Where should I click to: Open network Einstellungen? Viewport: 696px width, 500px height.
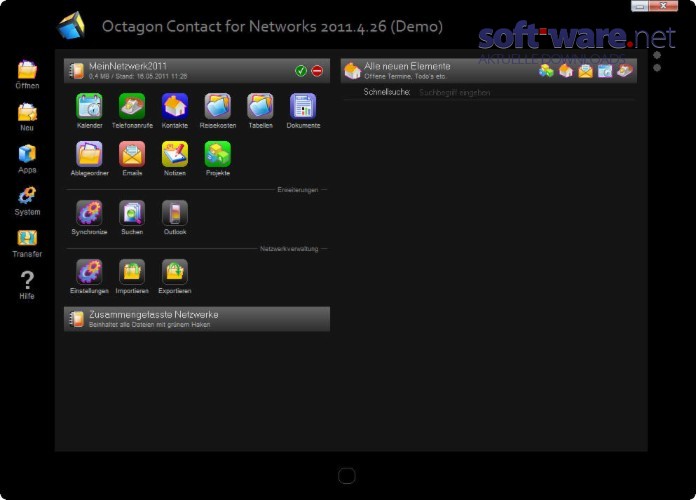click(x=89, y=272)
